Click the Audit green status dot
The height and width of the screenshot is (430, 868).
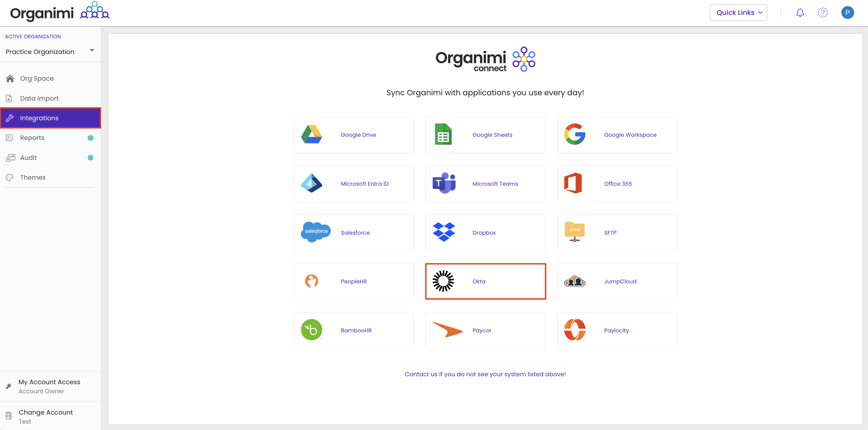(90, 158)
